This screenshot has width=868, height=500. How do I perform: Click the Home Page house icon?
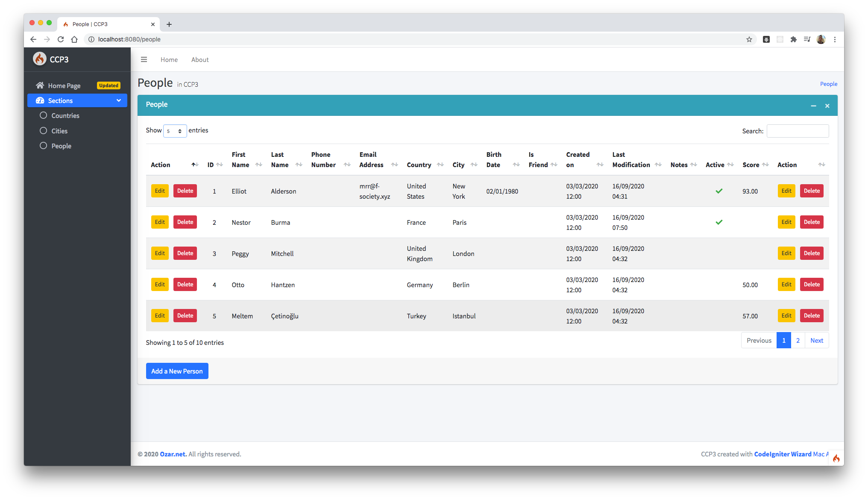(x=40, y=85)
